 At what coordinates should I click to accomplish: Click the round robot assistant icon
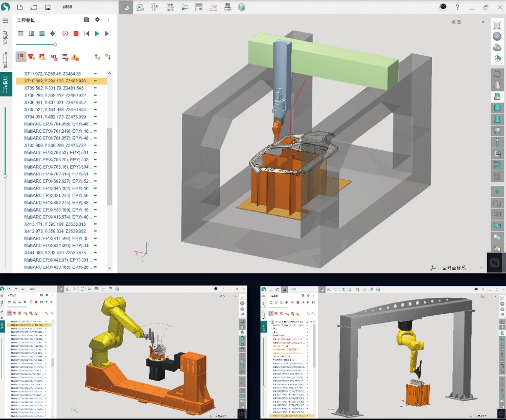pos(444,7)
